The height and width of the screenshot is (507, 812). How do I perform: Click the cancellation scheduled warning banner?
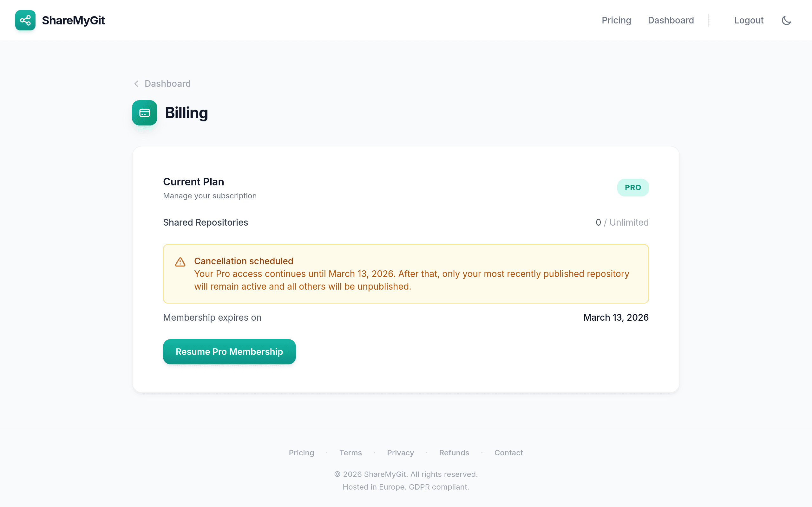click(x=406, y=273)
